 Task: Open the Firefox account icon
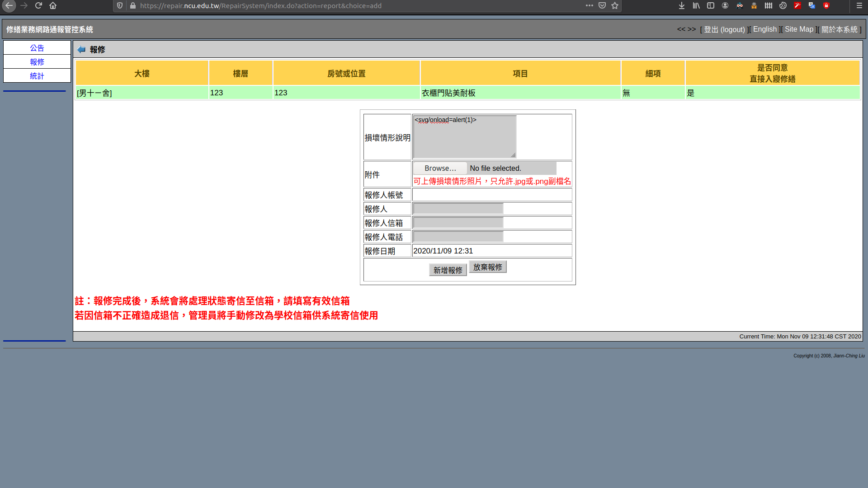click(725, 5)
